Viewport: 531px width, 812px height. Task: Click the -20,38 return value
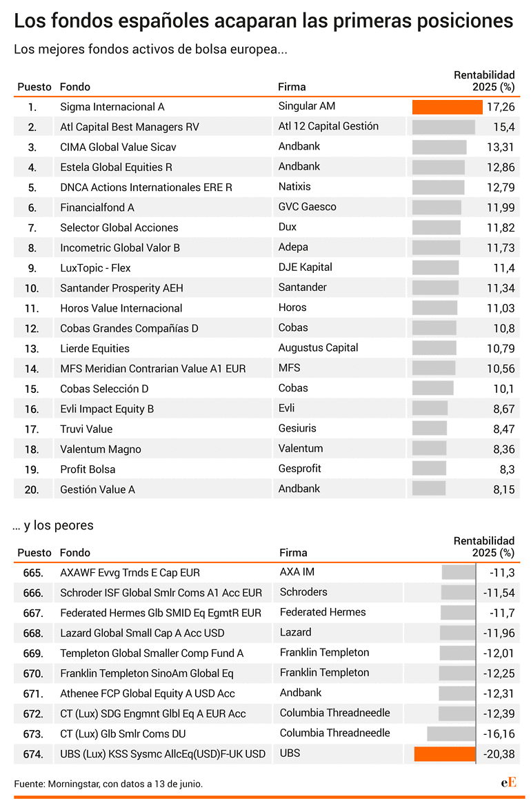pyautogui.click(x=499, y=754)
